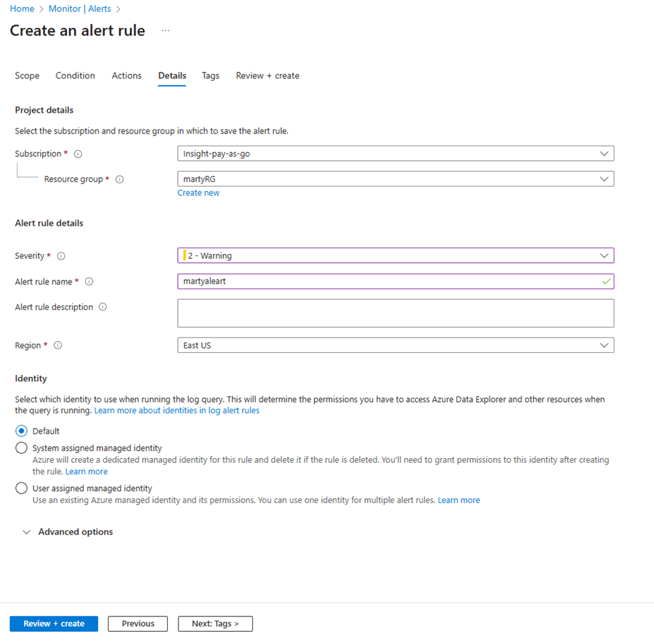Select the Default identity radio button
Viewport: 654px width, 644px height.
click(x=21, y=431)
